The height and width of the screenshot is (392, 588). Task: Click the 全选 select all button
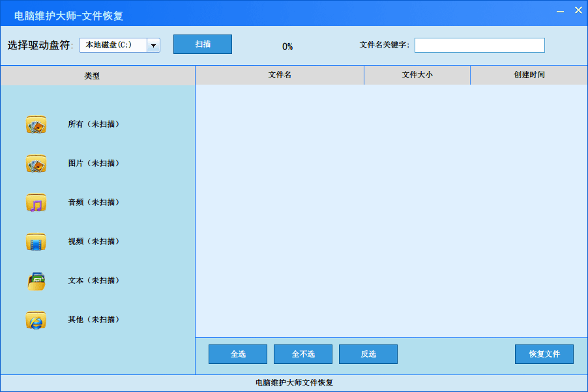click(x=238, y=354)
